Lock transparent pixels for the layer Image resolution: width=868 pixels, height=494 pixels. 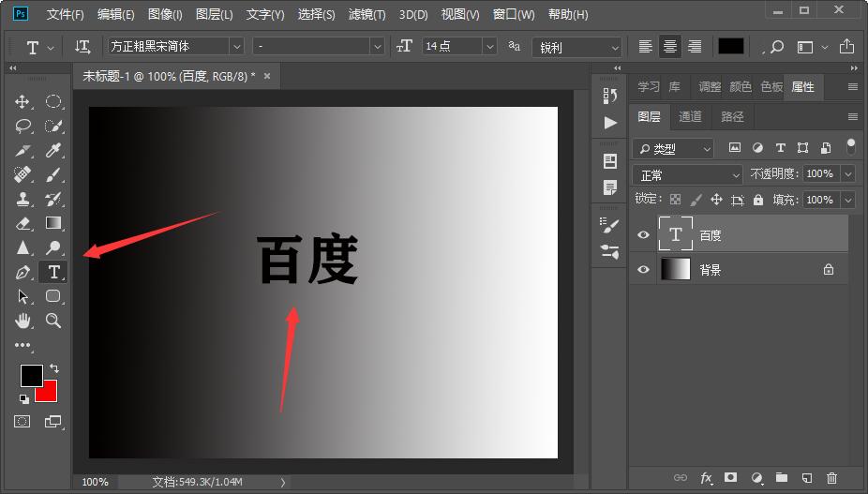tap(675, 200)
